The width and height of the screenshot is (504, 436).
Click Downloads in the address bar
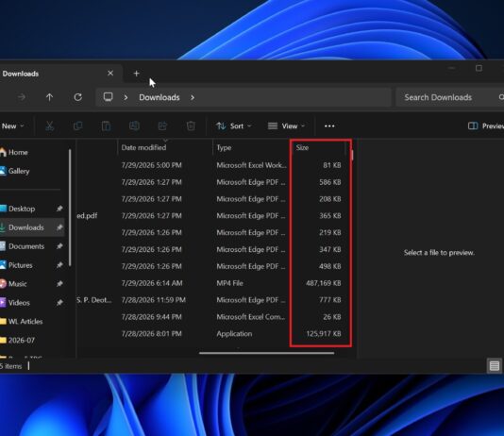point(160,97)
